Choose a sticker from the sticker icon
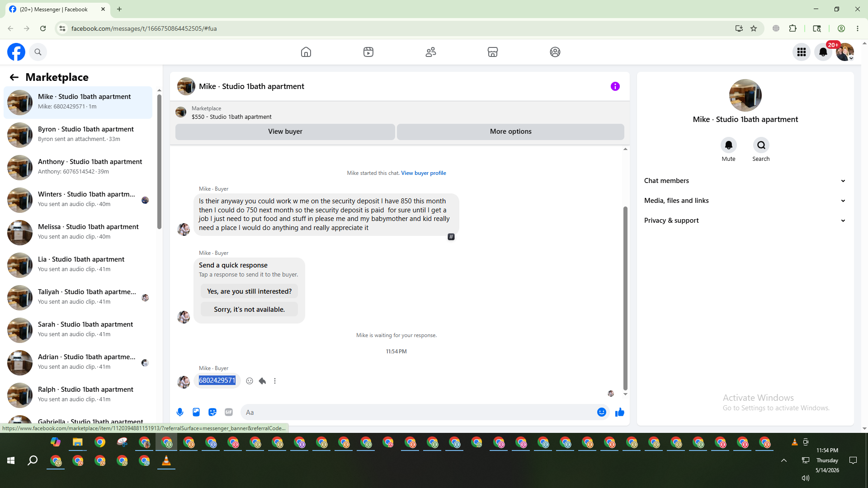Viewport: 868px width, 488px height. click(x=212, y=412)
